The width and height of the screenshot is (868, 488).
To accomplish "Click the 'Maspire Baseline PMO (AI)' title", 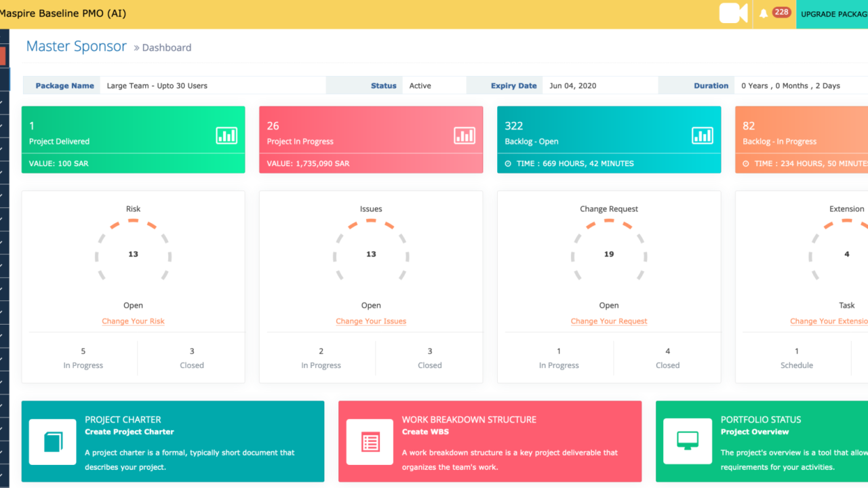I will tap(63, 13).
